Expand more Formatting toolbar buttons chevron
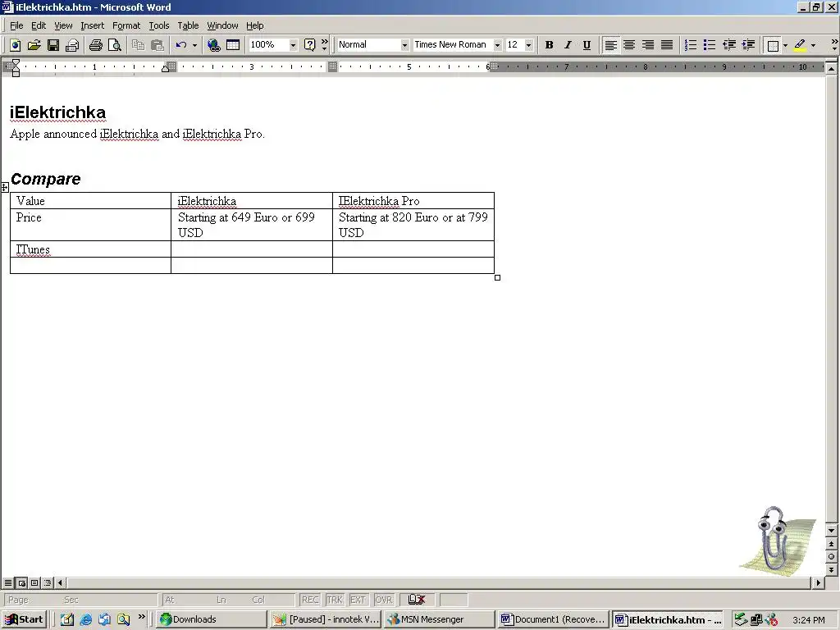 (x=834, y=44)
